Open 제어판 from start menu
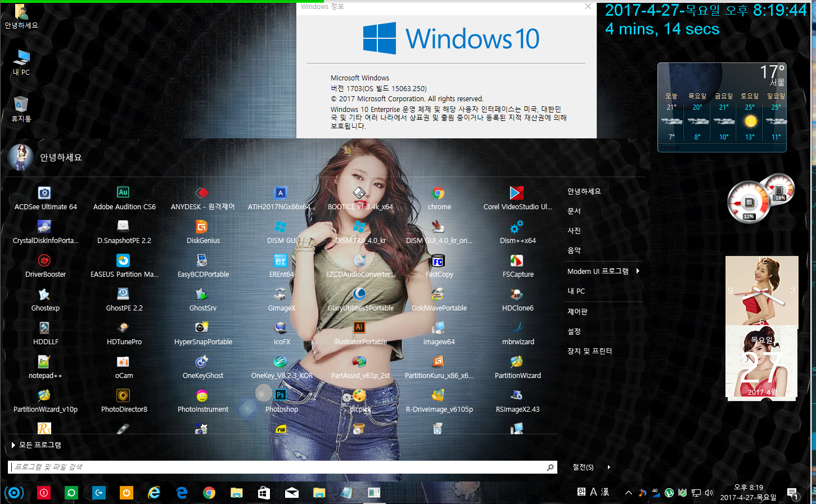Screen dimensions: 816x504 [x=578, y=312]
